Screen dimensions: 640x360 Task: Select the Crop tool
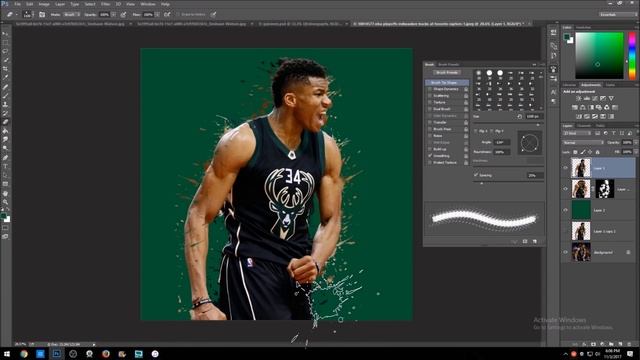click(x=5, y=69)
